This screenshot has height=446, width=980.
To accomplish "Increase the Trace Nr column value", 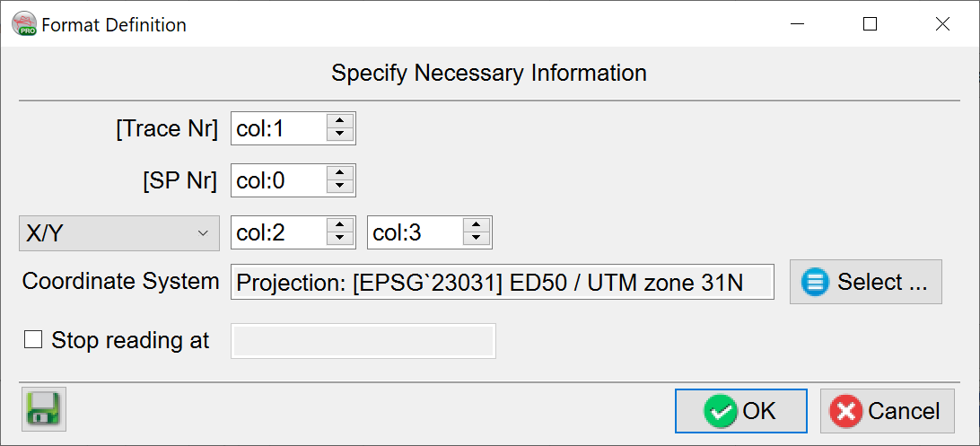I will pos(339,121).
